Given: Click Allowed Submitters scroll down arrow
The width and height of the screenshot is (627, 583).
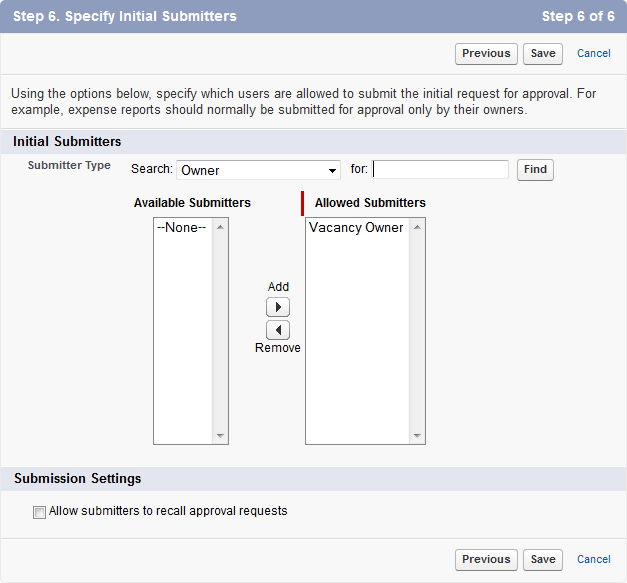Looking at the screenshot, I should point(417,436).
